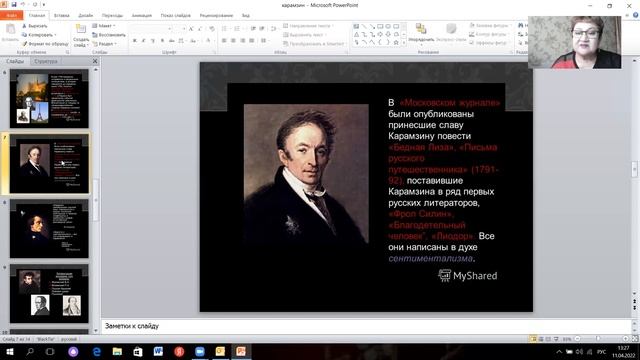The width and height of the screenshot is (640, 360).
Task: Apply italic formatting in the Шрифт group
Action: [144, 41]
